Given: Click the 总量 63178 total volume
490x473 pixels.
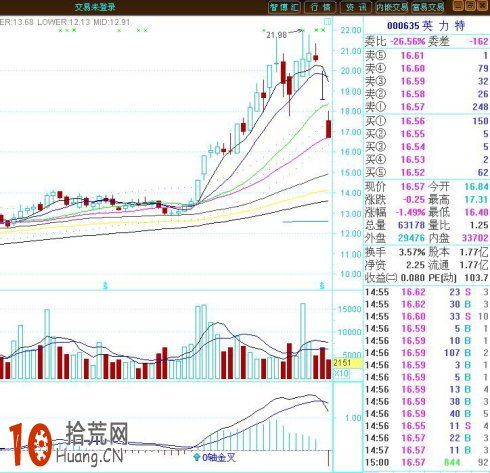Looking at the screenshot, I should [411, 225].
